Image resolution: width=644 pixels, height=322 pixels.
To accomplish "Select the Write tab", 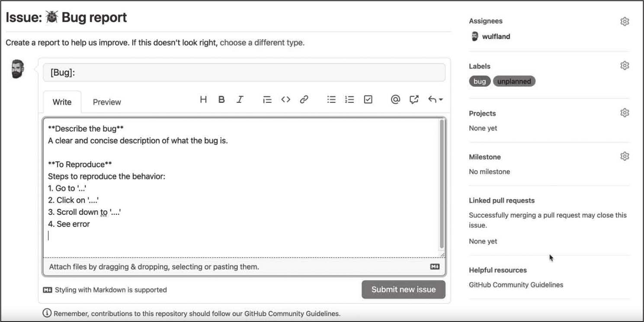I will pyautogui.click(x=62, y=102).
